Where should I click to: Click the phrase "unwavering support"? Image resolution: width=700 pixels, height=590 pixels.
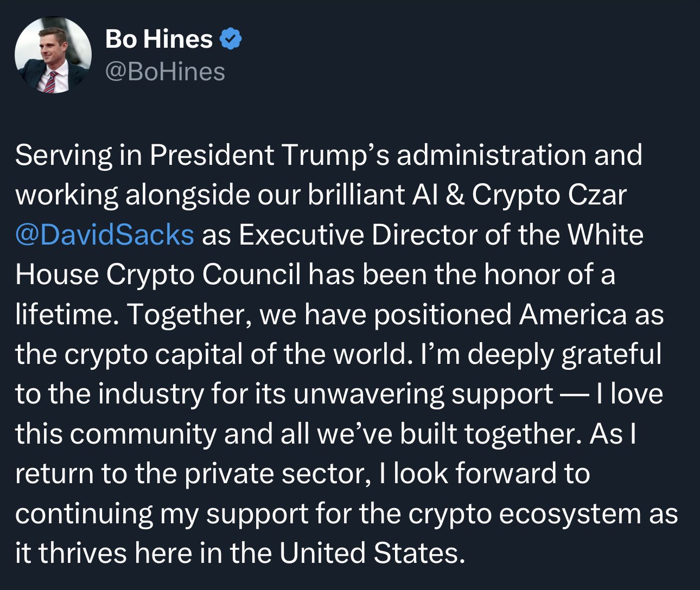[x=423, y=394]
